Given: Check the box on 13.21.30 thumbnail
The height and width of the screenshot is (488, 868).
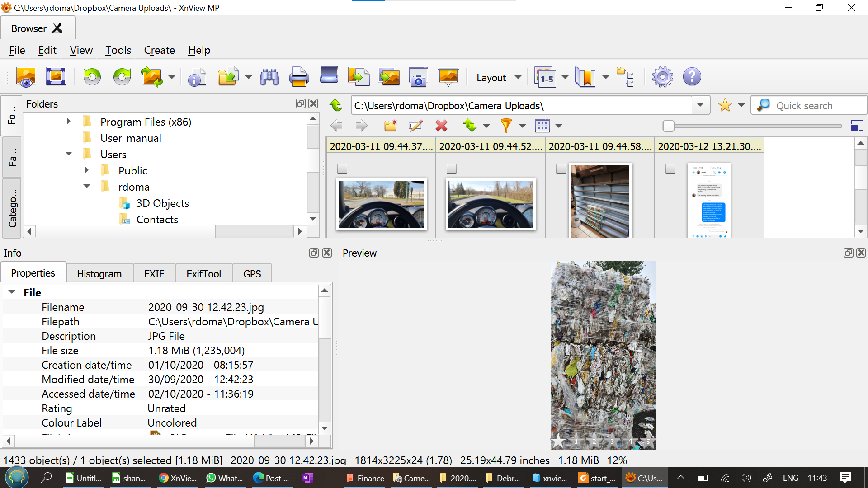Looking at the screenshot, I should (670, 169).
